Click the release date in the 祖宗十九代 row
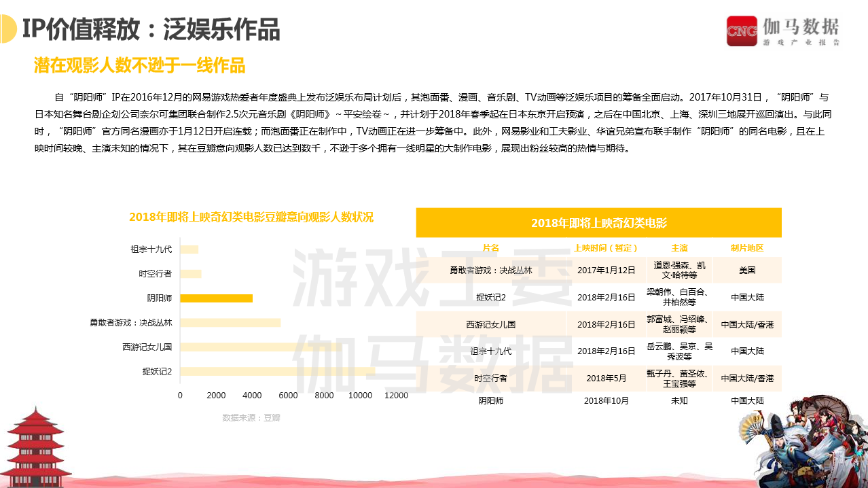The image size is (868, 488). (x=607, y=351)
